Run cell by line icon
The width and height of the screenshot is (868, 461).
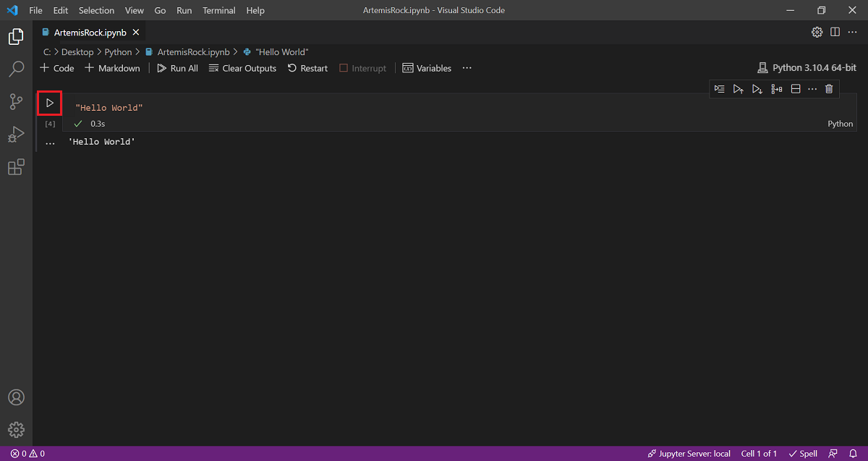(719, 89)
